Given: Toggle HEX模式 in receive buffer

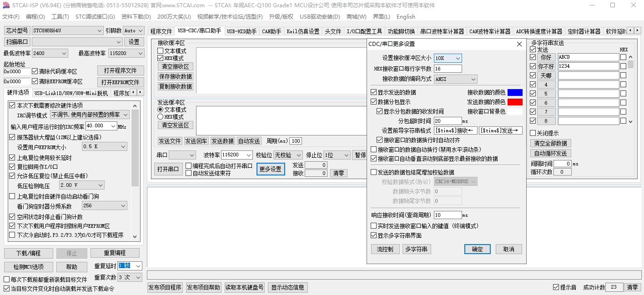Looking at the screenshot, I should click(x=161, y=58).
